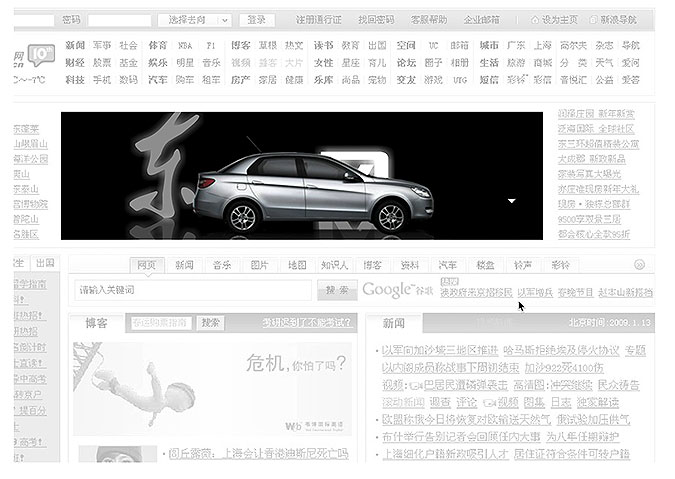Click the Google 谷歌 logo
Image resolution: width=675 pixels, height=479 pixels.
397,290
